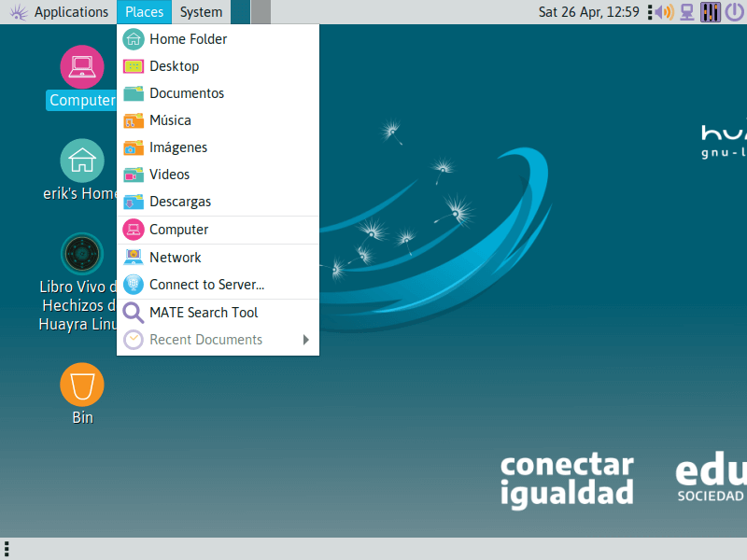The height and width of the screenshot is (560, 747).
Task: Click the bottom panel grip handle
Action: coord(7,549)
